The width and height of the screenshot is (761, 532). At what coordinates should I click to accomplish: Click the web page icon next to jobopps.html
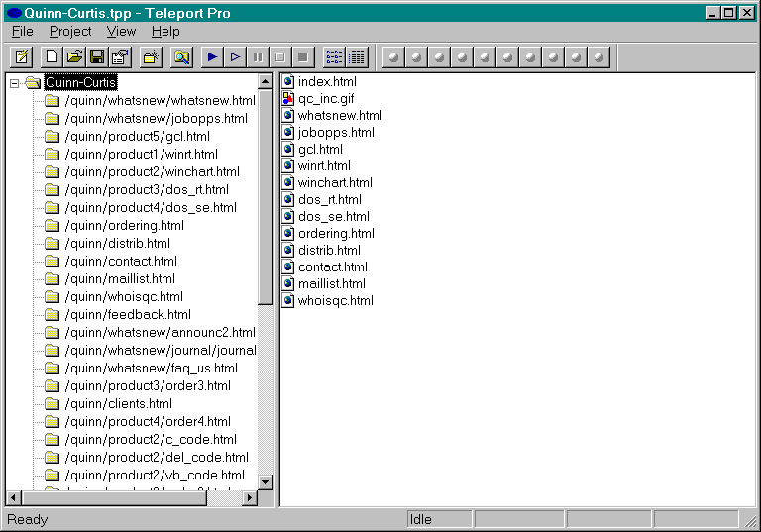[x=288, y=132]
